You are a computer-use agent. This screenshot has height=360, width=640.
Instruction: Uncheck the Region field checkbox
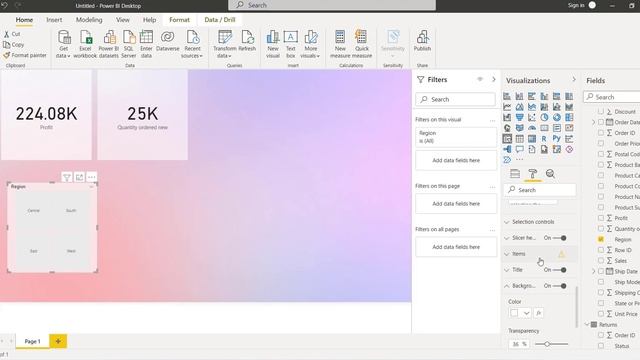point(601,239)
